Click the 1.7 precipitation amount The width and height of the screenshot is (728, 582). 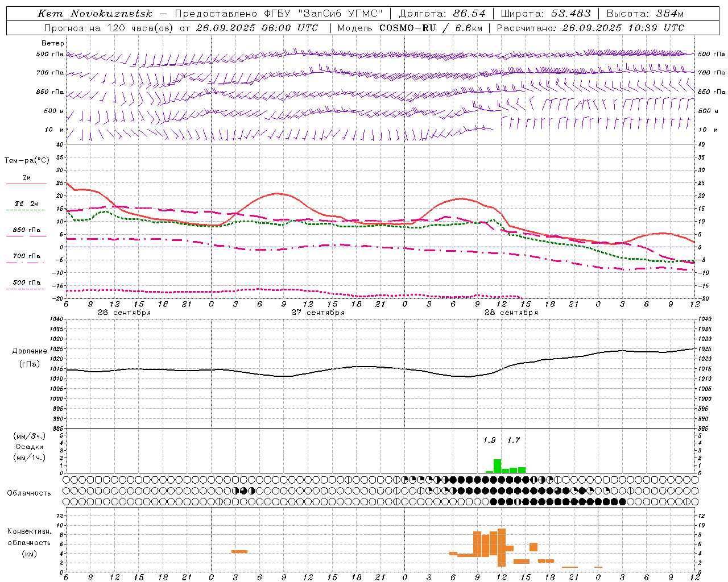pyautogui.click(x=514, y=440)
